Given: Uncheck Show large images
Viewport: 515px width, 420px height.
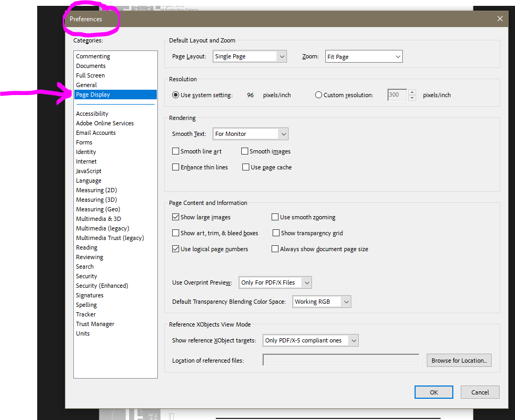Looking at the screenshot, I should [x=176, y=217].
